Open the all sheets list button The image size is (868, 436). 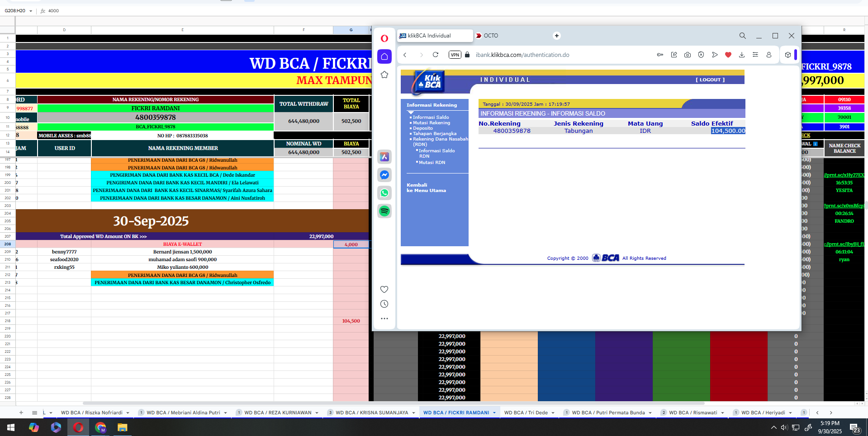pyautogui.click(x=34, y=413)
